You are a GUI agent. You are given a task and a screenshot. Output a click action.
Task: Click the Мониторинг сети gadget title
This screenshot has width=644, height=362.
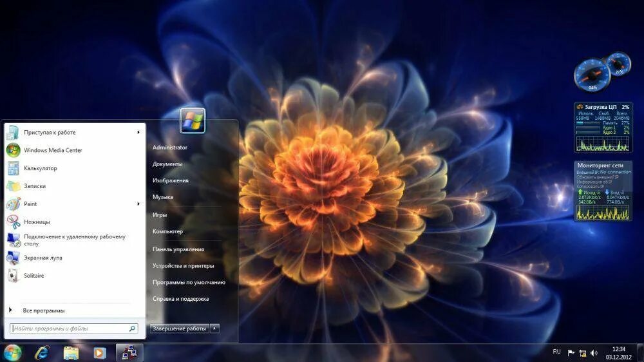[x=600, y=165]
